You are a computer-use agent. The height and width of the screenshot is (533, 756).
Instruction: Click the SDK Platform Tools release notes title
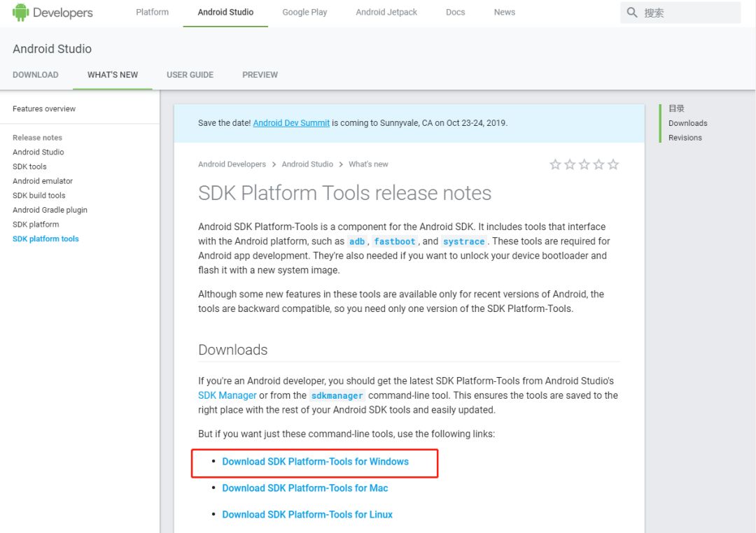click(344, 193)
